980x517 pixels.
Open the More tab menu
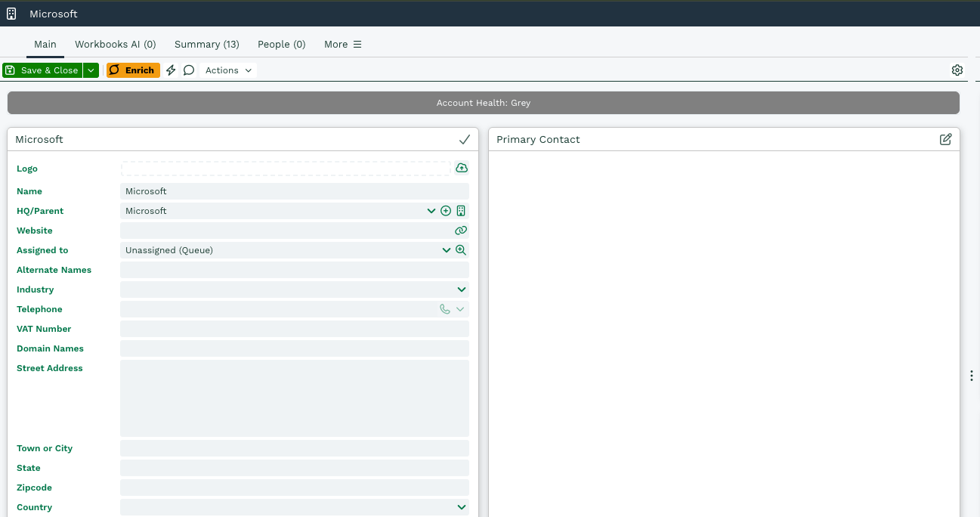[x=343, y=45]
